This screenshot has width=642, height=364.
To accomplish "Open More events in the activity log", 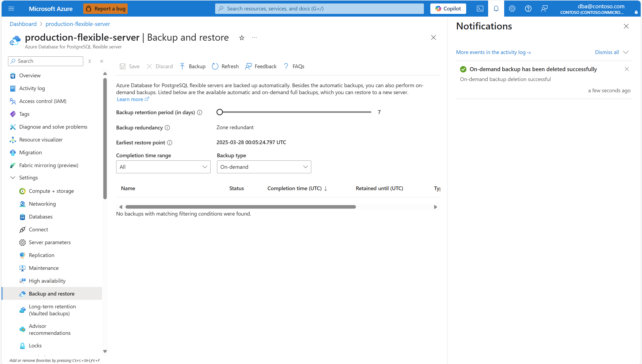I will (493, 52).
